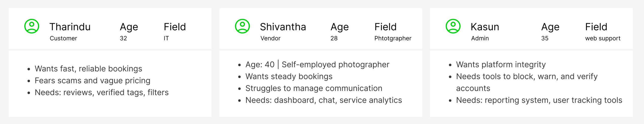Select the Kasun persona name
The image size is (644, 124).
point(485,27)
